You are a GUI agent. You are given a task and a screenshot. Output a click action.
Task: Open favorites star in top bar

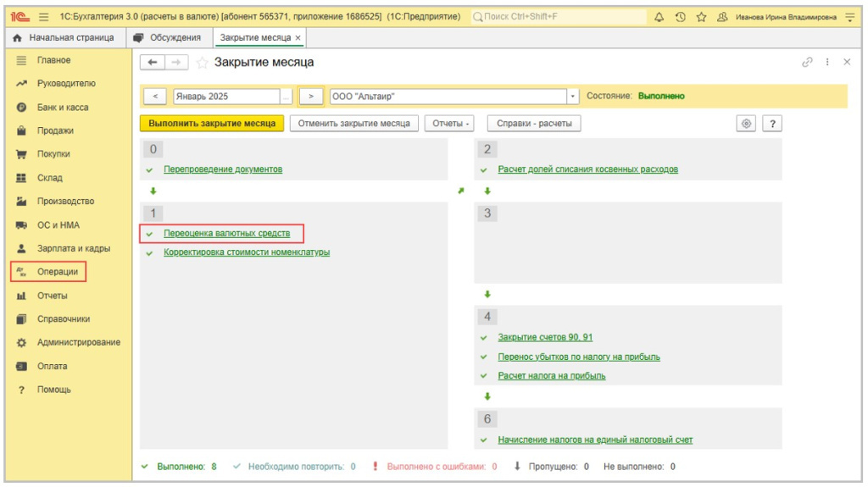click(x=701, y=17)
